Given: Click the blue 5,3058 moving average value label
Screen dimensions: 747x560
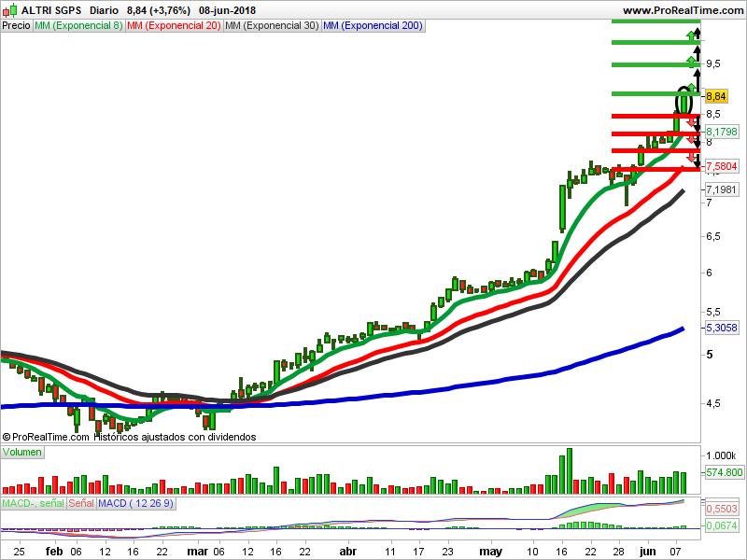Looking at the screenshot, I should click(722, 329).
